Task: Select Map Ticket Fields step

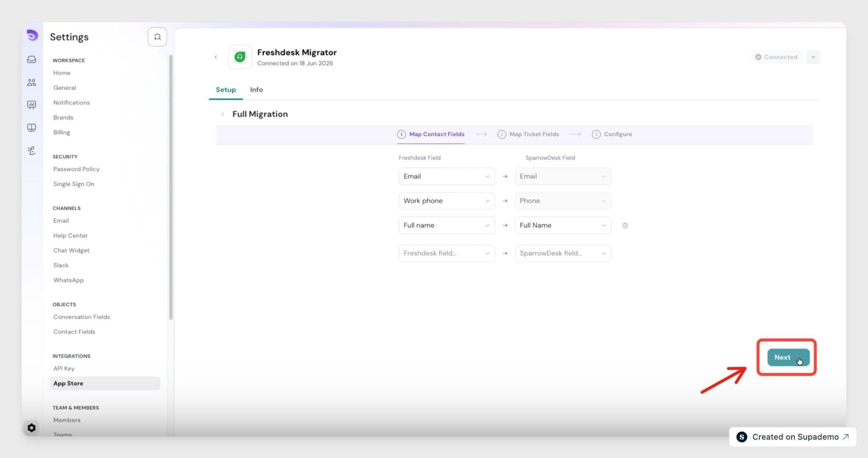Action: coord(528,134)
